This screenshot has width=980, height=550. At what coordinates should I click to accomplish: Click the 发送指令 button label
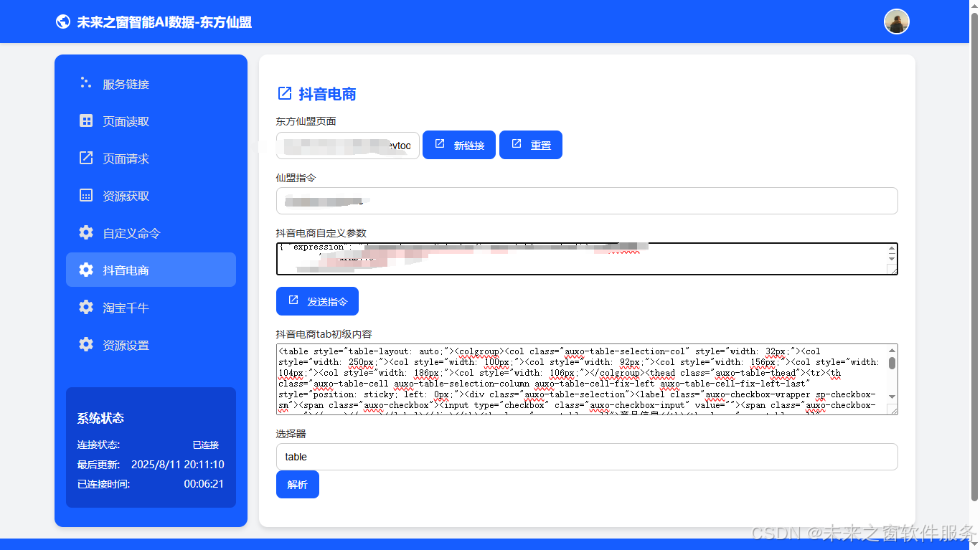pyautogui.click(x=327, y=302)
